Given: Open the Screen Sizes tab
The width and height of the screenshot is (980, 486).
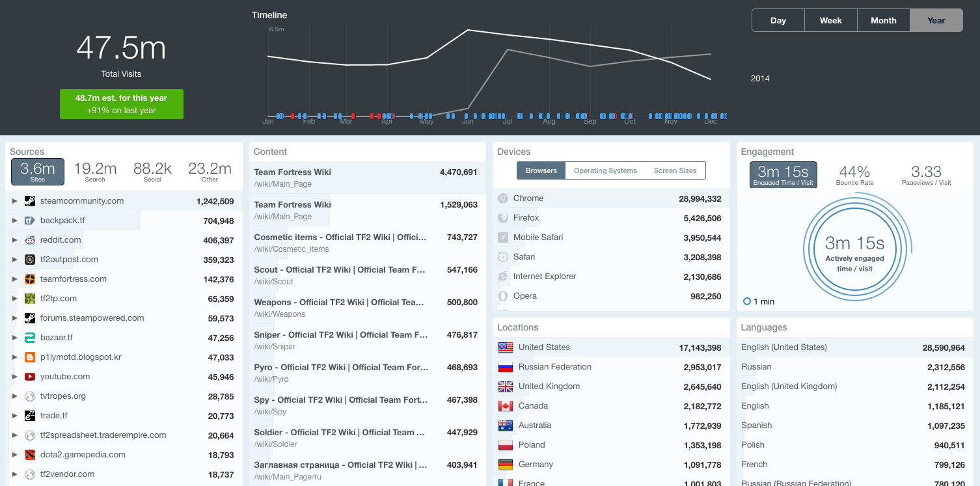Looking at the screenshot, I should [x=675, y=170].
